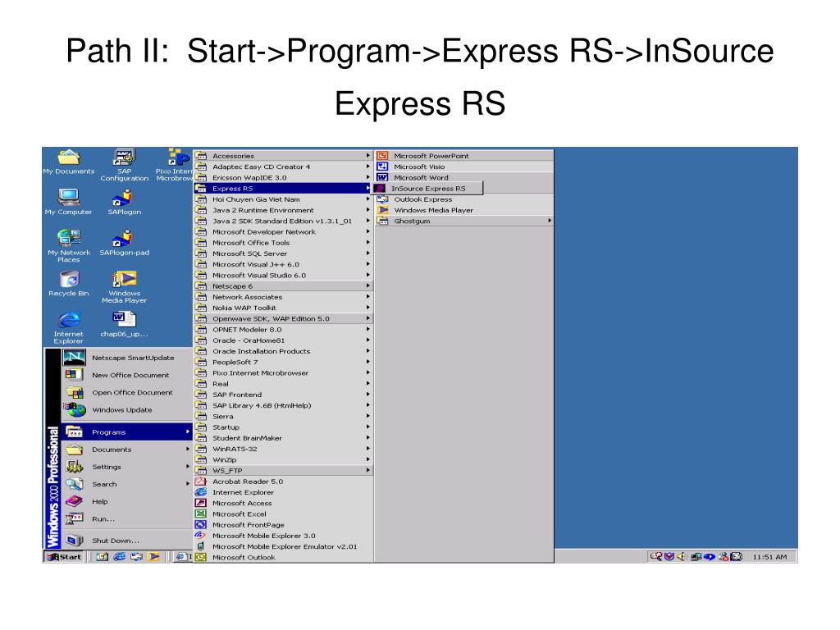This screenshot has height=630, width=840.
Task: Click InSource Express RS icon
Action: (x=381, y=189)
